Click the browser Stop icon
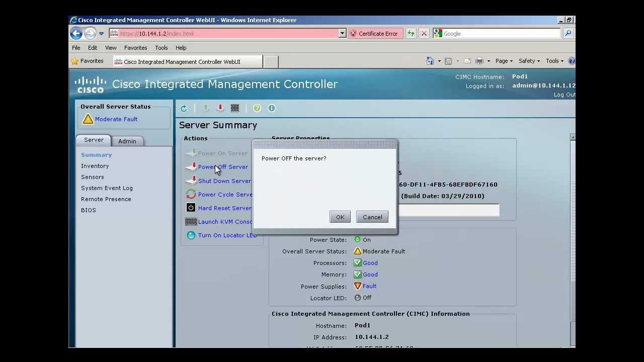Image resolution: width=644 pixels, height=362 pixels. point(424,34)
